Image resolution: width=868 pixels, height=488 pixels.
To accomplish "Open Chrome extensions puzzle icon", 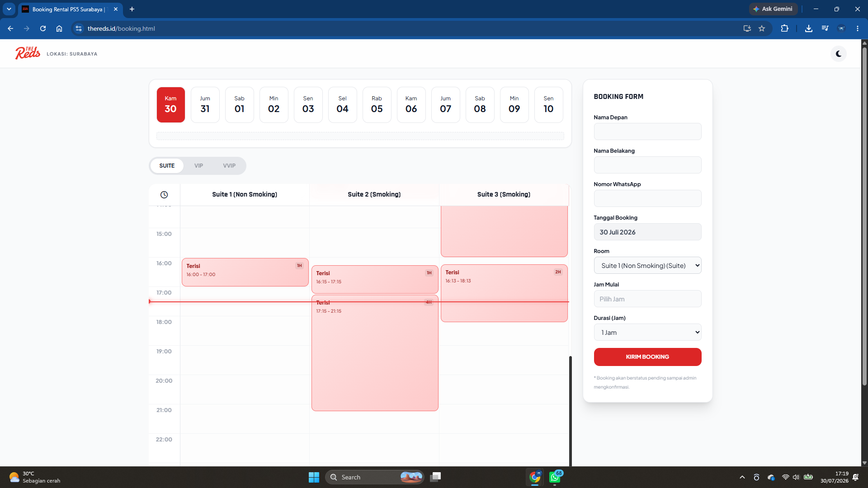I will pyautogui.click(x=784, y=28).
